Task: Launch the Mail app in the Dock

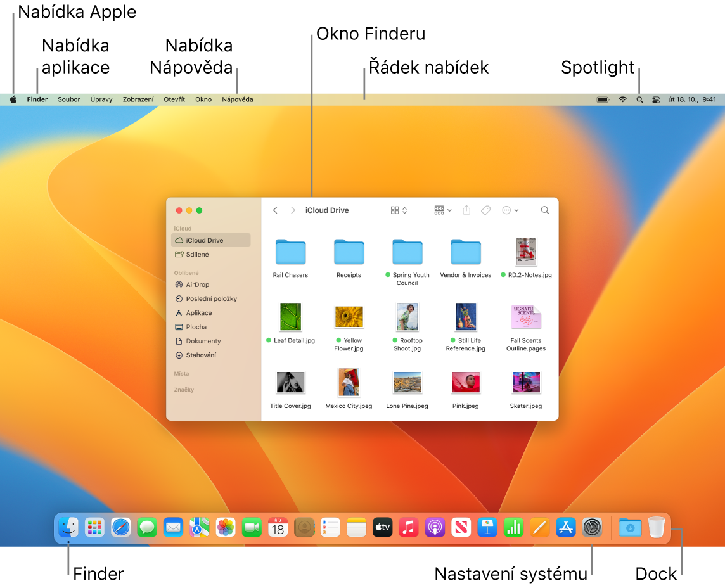Action: (173, 527)
